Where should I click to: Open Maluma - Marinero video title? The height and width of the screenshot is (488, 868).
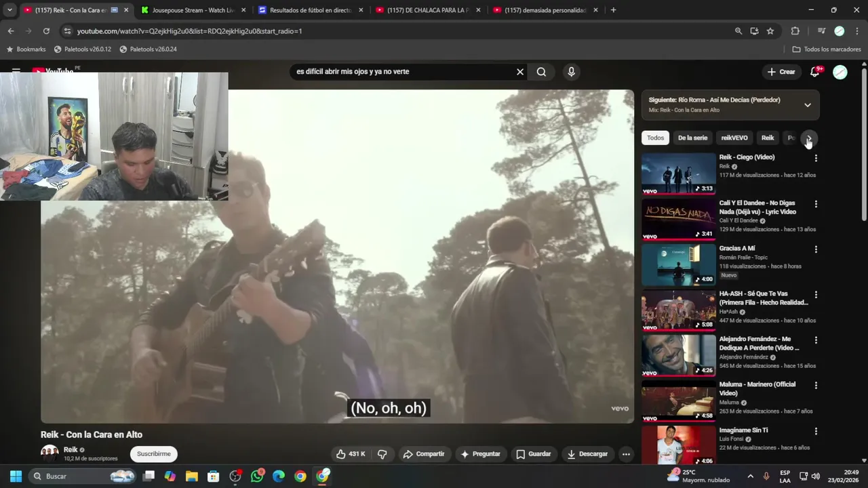point(757,389)
